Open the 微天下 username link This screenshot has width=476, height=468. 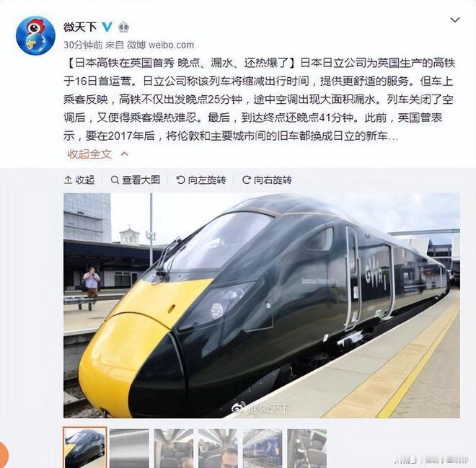pos(80,27)
